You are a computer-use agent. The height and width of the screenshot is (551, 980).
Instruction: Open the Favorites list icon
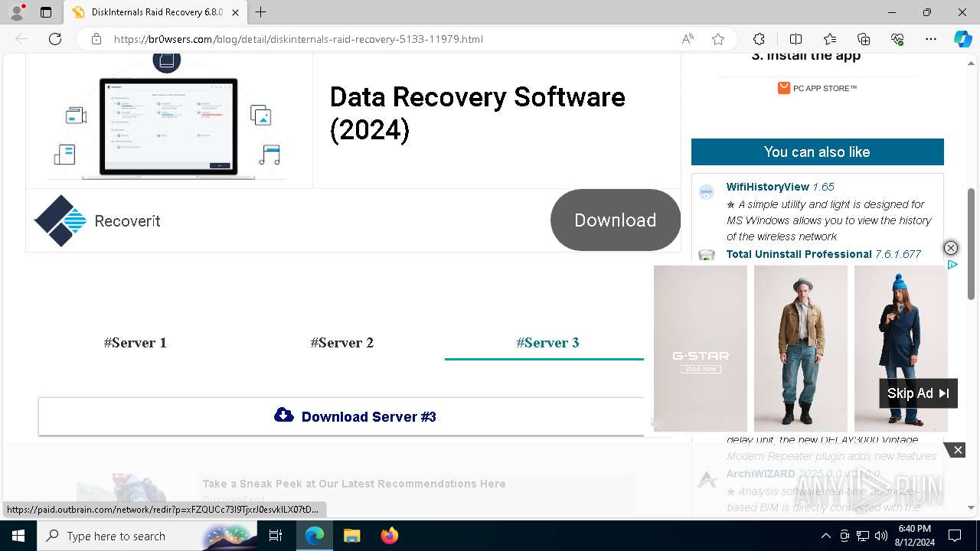pyautogui.click(x=830, y=39)
